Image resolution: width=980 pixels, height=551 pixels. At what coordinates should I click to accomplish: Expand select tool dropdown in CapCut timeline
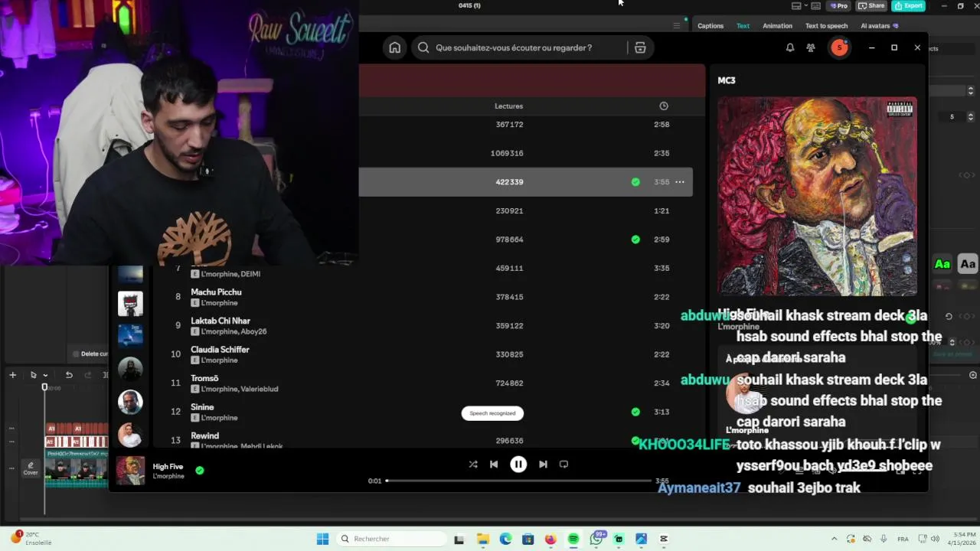point(45,375)
